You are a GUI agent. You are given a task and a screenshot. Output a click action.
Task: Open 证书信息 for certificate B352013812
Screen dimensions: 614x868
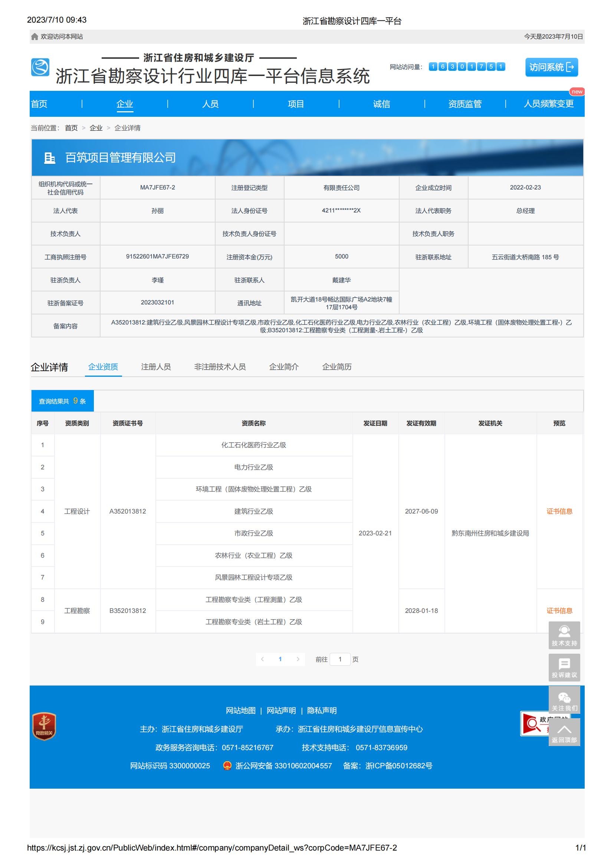tap(559, 611)
